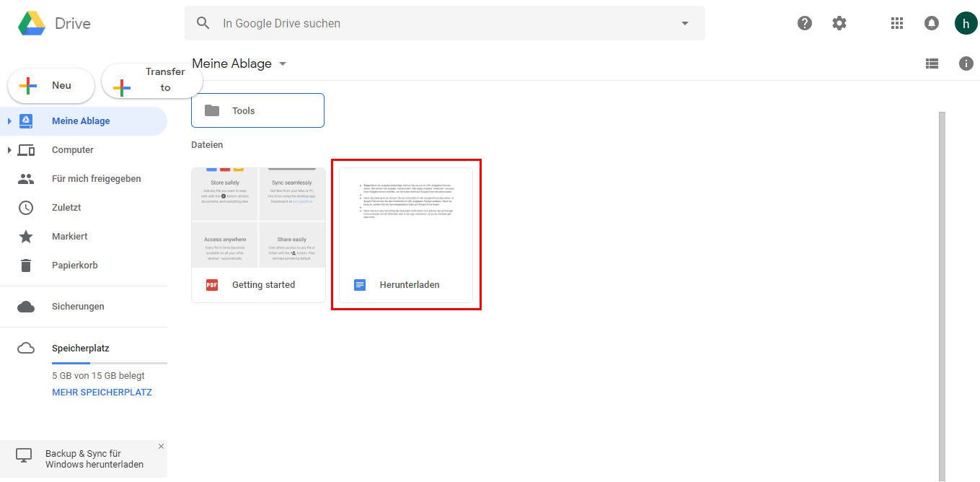Click the Herunterladen Docs file icon
Image resolution: width=980 pixels, height=482 pixels.
click(x=360, y=285)
